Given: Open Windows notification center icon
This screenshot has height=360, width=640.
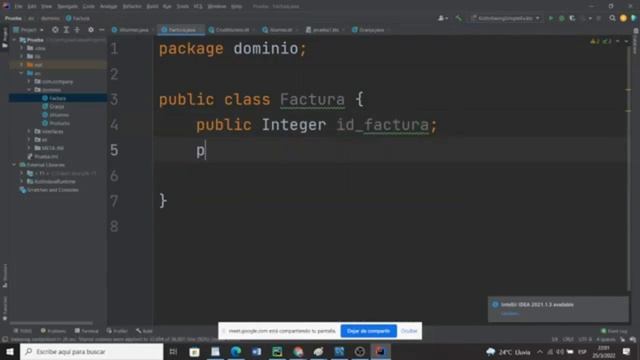Looking at the screenshot, I should pos(627,351).
